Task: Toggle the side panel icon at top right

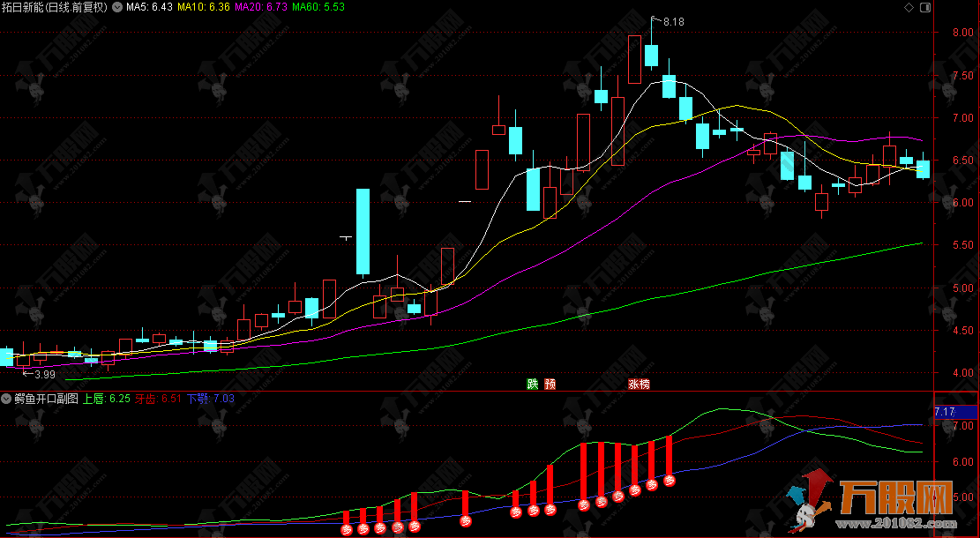Action: (924, 8)
